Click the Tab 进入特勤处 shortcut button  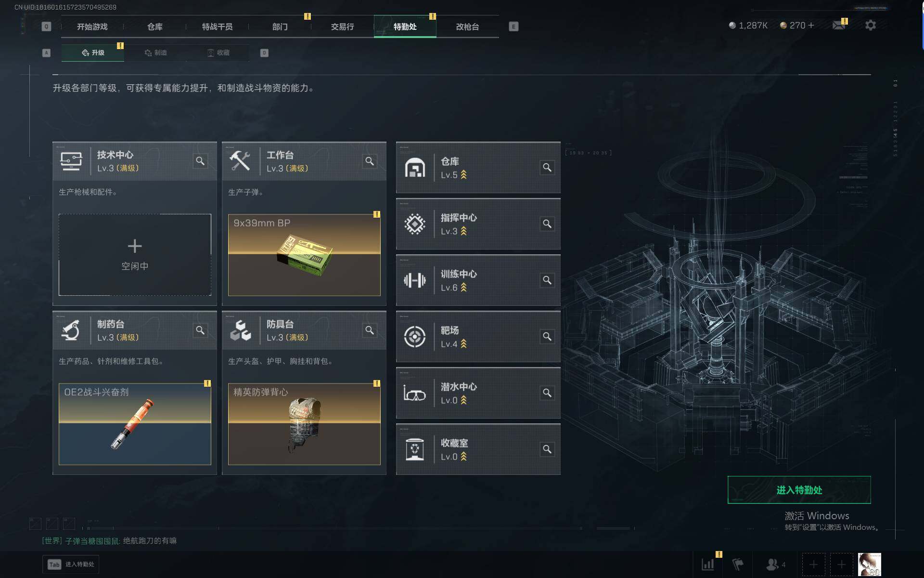(71, 564)
